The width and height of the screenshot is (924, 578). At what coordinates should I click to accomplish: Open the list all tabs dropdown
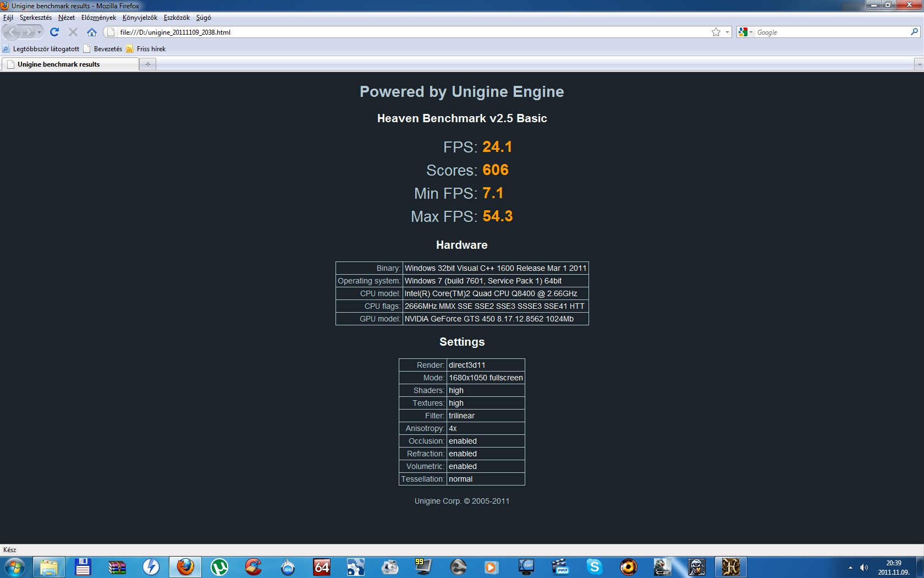click(919, 64)
